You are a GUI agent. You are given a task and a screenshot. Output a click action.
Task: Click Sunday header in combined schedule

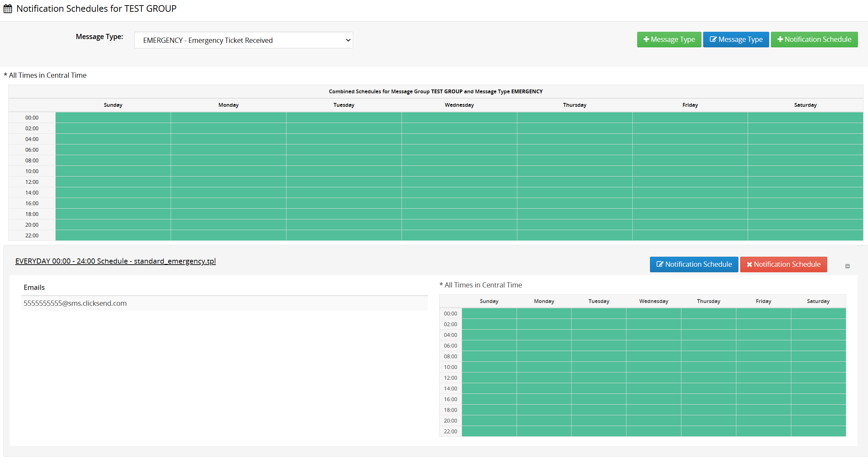(x=113, y=105)
